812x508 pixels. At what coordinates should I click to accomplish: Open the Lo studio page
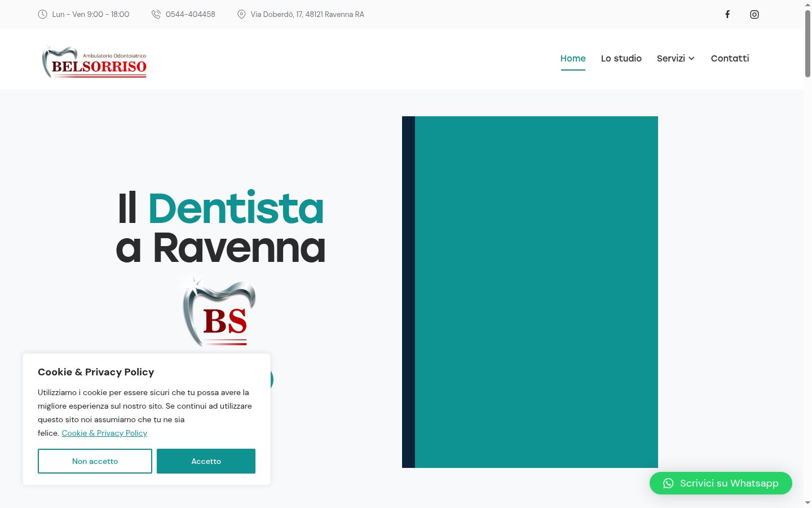(621, 58)
